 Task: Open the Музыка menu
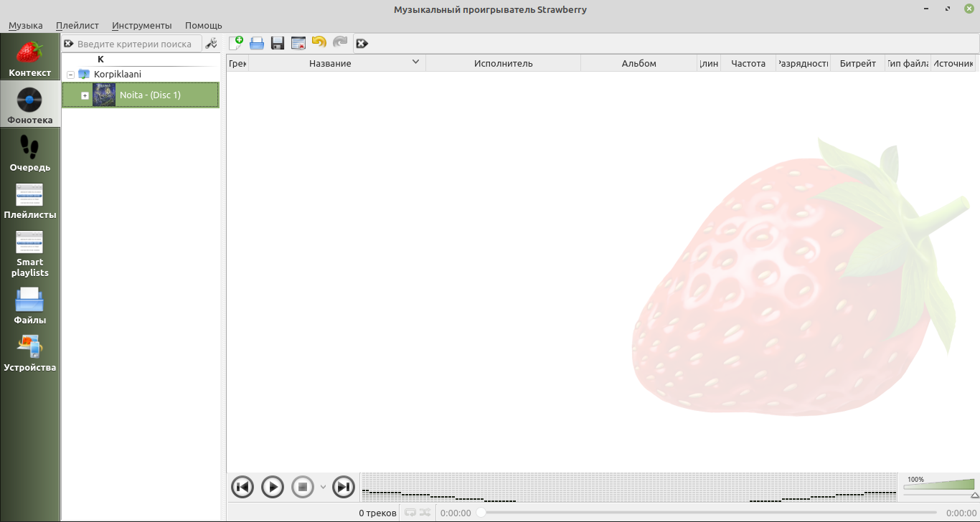pos(26,25)
